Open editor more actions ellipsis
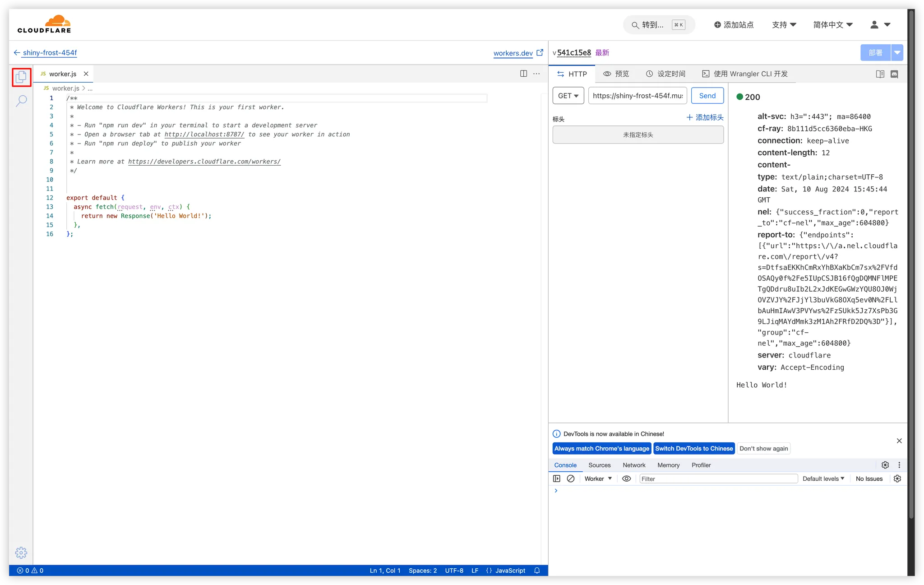Image resolution: width=924 pixels, height=585 pixels. point(536,74)
